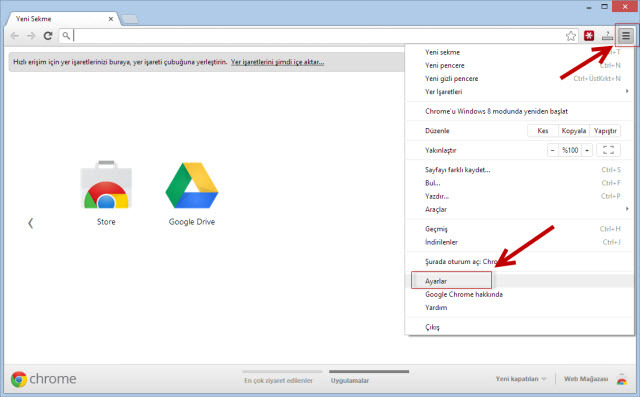The width and height of the screenshot is (640, 397).
Task: Reload the page with the refresh icon
Action: (x=48, y=36)
